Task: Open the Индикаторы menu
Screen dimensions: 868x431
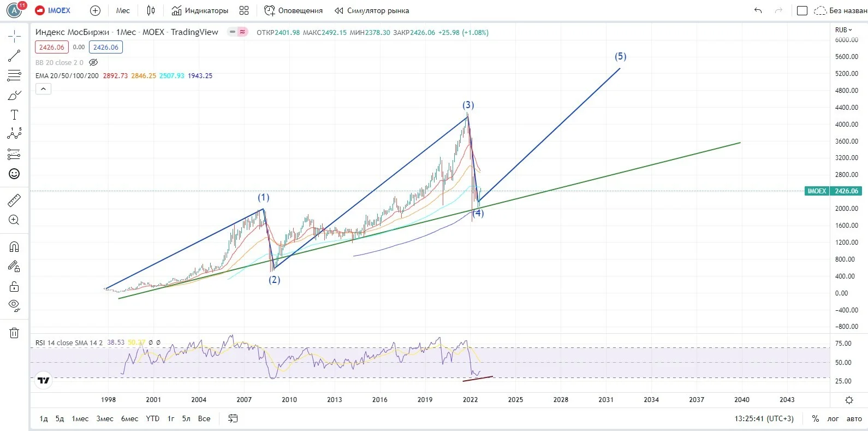Action: [x=200, y=10]
